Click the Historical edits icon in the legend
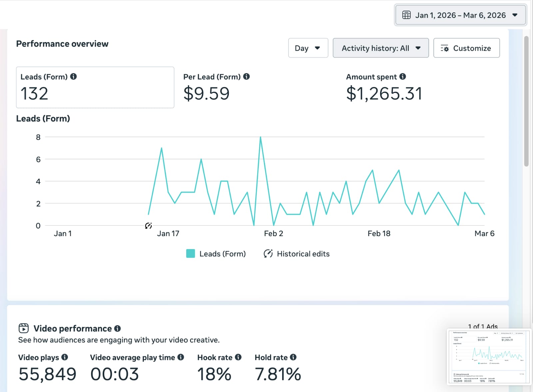533x392 pixels. tap(268, 253)
